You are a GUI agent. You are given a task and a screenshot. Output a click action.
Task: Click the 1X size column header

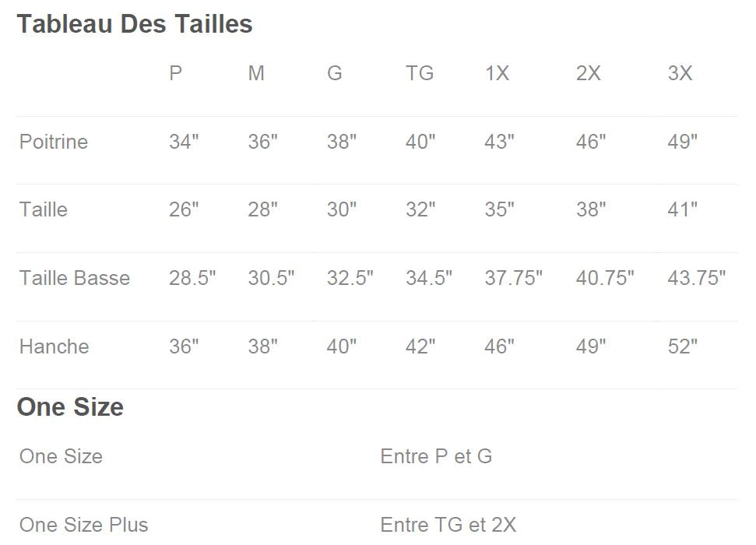(x=497, y=73)
